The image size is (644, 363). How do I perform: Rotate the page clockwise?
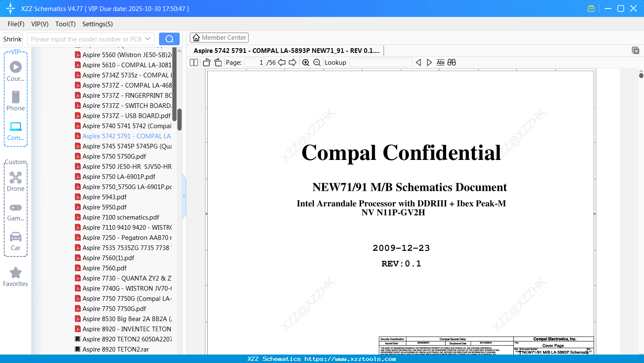click(218, 63)
